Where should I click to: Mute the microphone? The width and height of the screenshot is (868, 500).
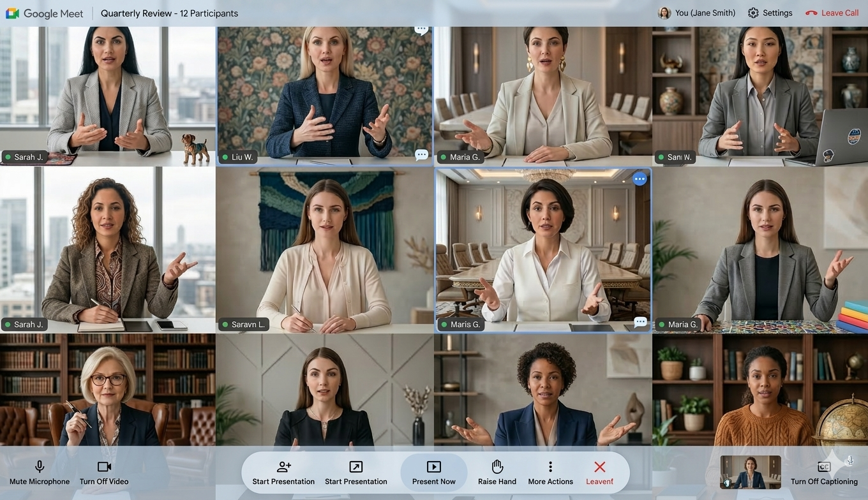coord(40,473)
